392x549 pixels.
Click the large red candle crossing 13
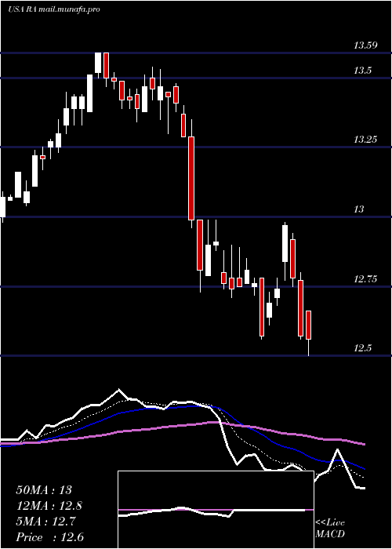191,178
